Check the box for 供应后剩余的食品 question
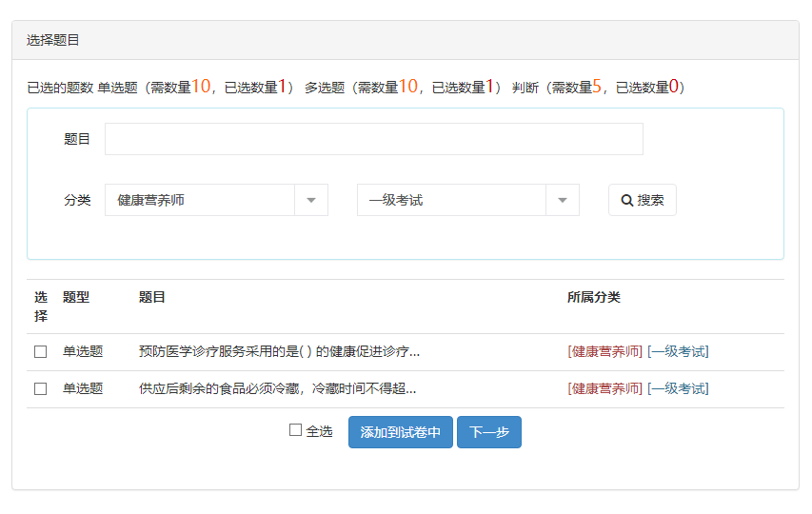The height and width of the screenshot is (514, 812). click(x=40, y=388)
